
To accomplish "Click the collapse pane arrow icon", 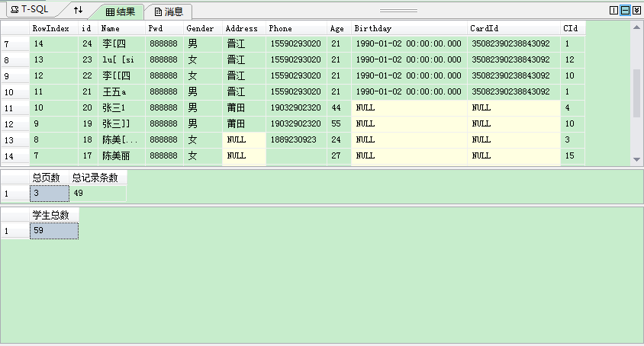I will 636,10.
